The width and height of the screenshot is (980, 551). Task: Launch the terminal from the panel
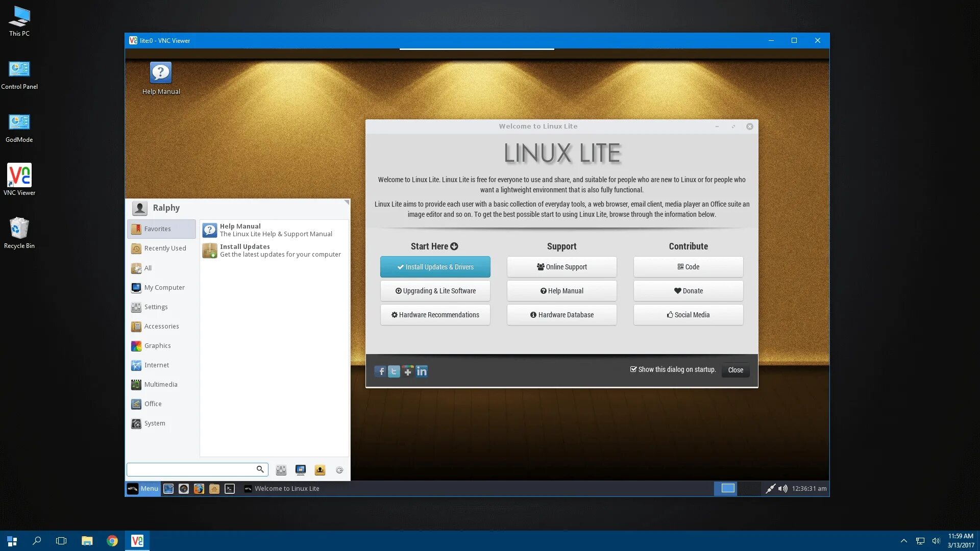[x=230, y=489]
